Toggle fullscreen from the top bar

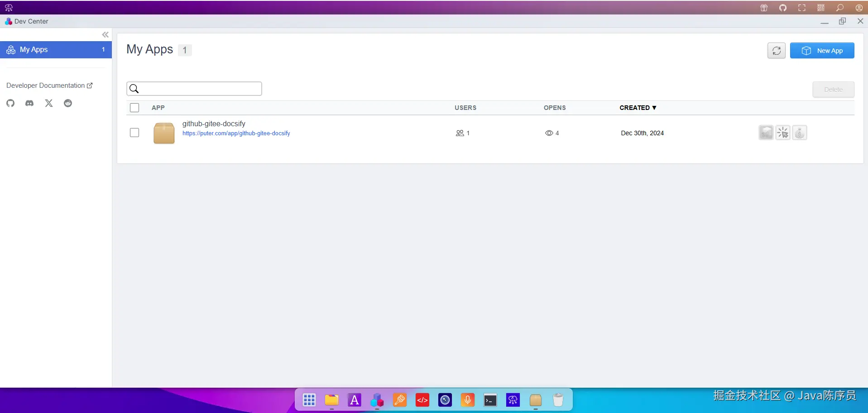click(802, 8)
